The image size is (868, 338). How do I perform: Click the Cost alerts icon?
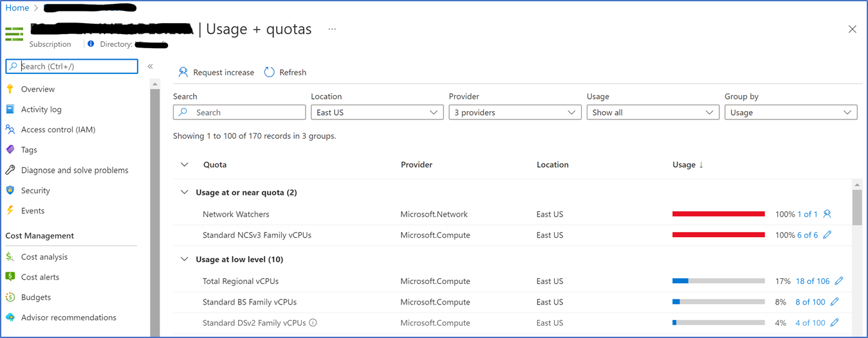click(10, 277)
